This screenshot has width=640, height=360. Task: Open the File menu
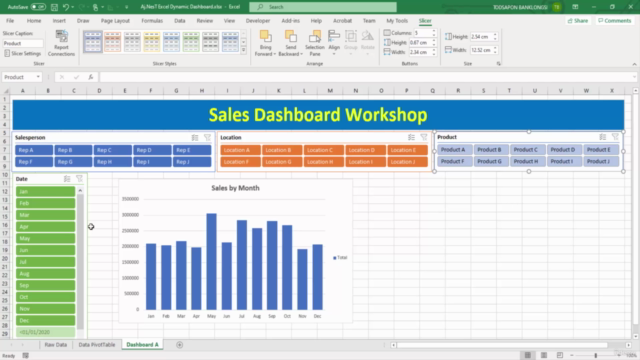(x=10, y=21)
